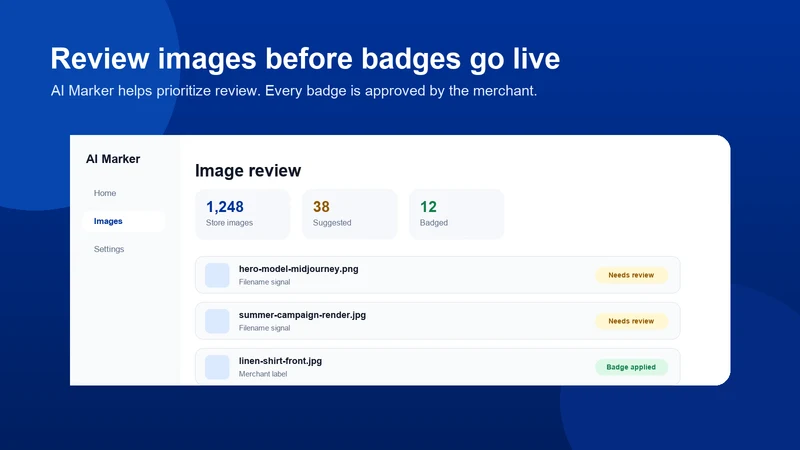Click the AI Marker app title

(113, 159)
